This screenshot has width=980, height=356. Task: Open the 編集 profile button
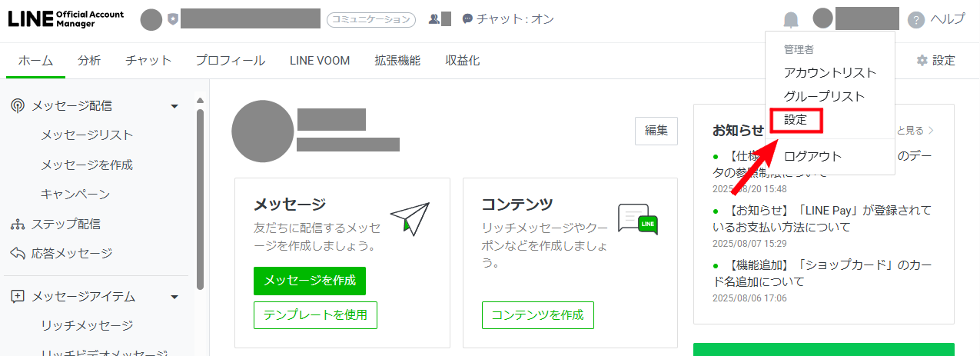pos(656,131)
